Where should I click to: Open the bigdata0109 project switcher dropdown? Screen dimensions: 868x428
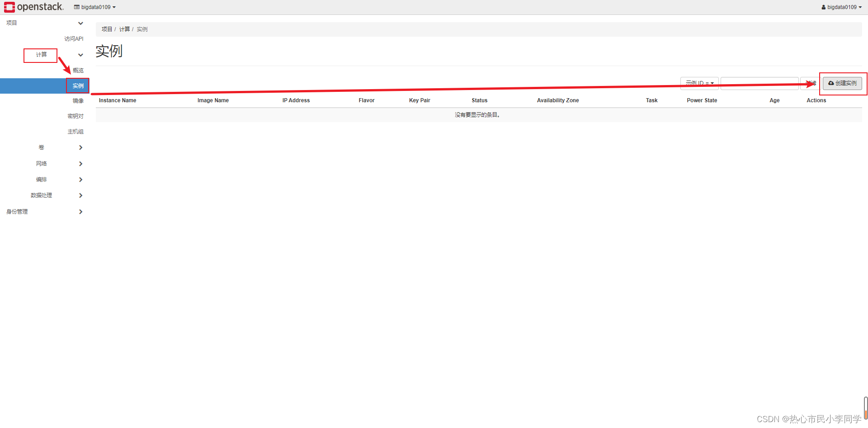[x=95, y=7]
